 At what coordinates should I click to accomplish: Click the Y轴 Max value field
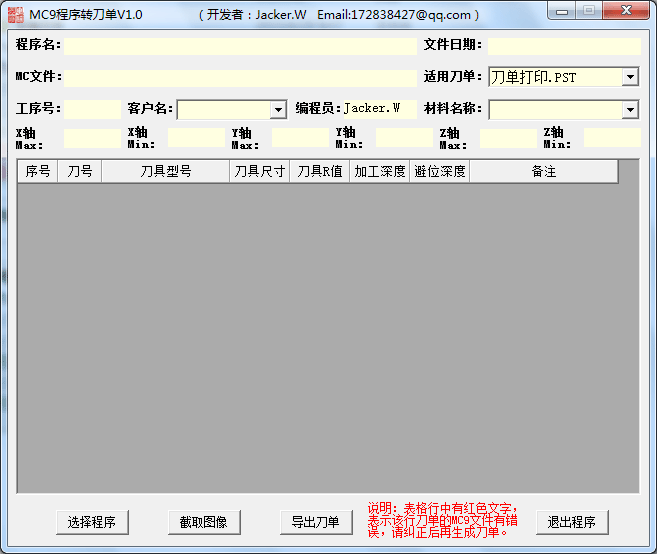click(x=300, y=138)
